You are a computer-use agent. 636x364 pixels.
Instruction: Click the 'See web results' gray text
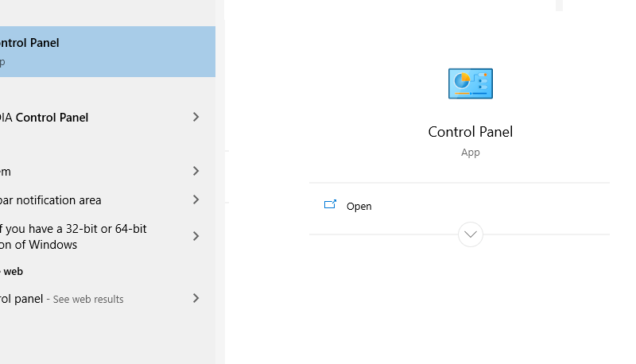point(88,300)
